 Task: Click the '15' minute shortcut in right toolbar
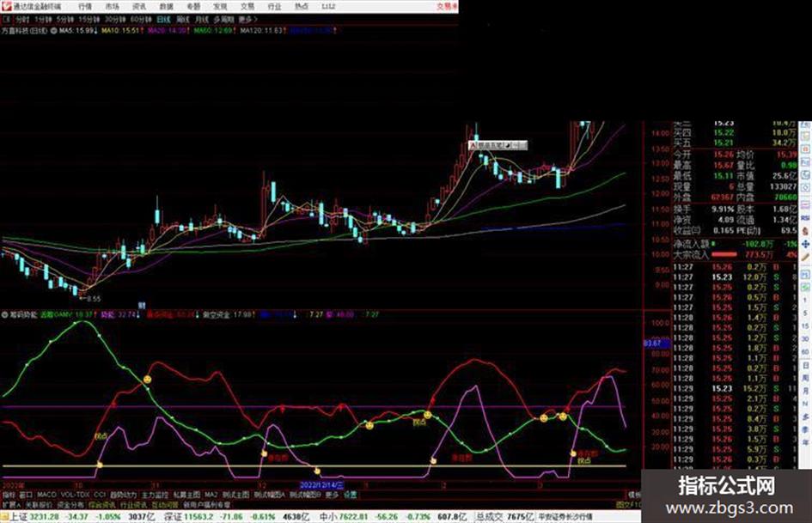805,325
